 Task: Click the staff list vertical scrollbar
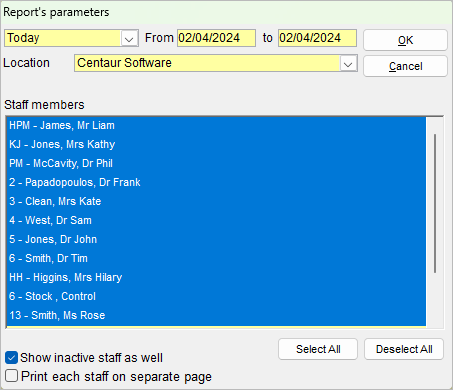[435, 203]
